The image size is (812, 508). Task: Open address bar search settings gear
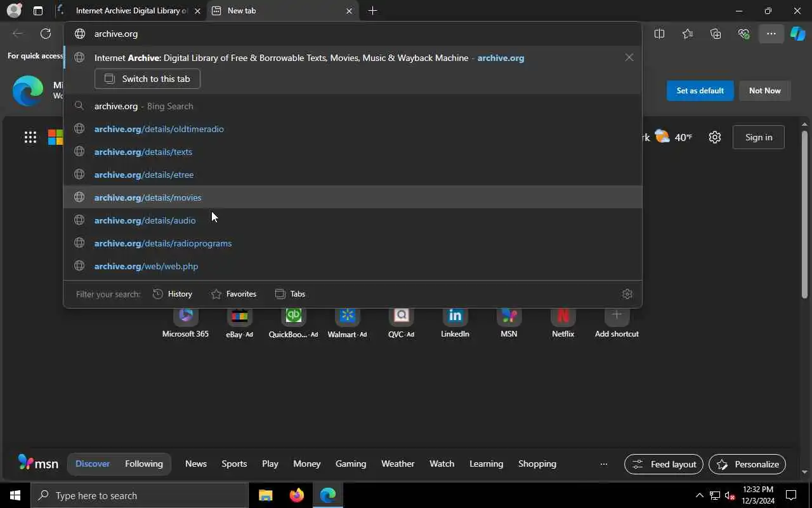(627, 294)
